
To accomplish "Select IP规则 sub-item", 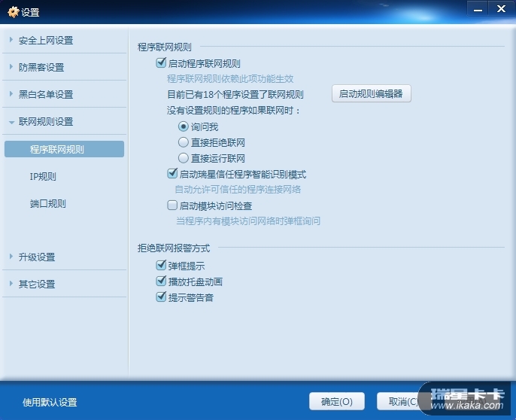I will point(43,177).
